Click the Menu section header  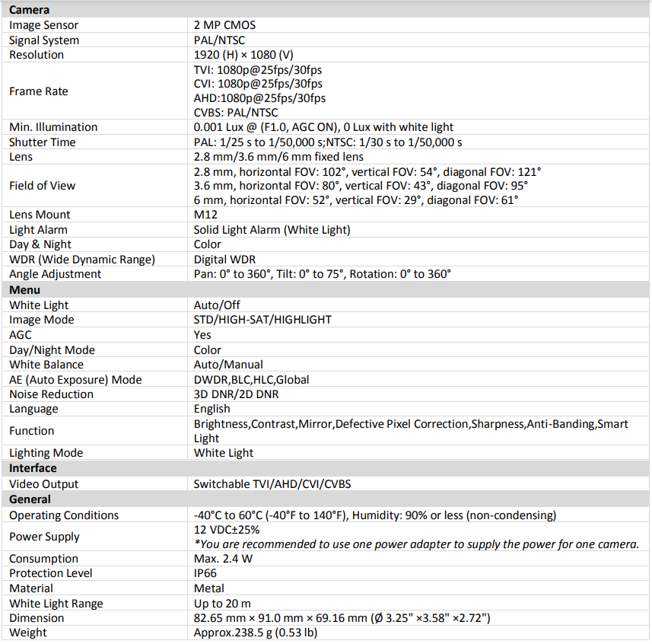pyautogui.click(x=25, y=290)
